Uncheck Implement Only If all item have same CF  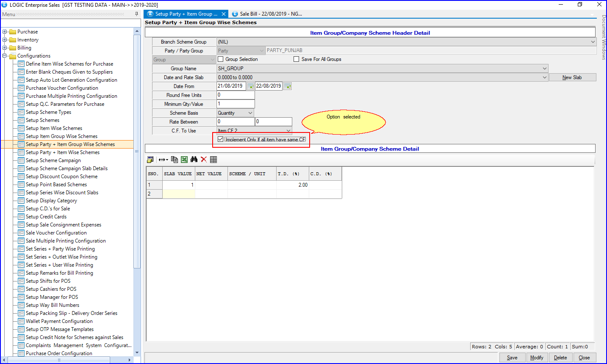click(x=220, y=139)
